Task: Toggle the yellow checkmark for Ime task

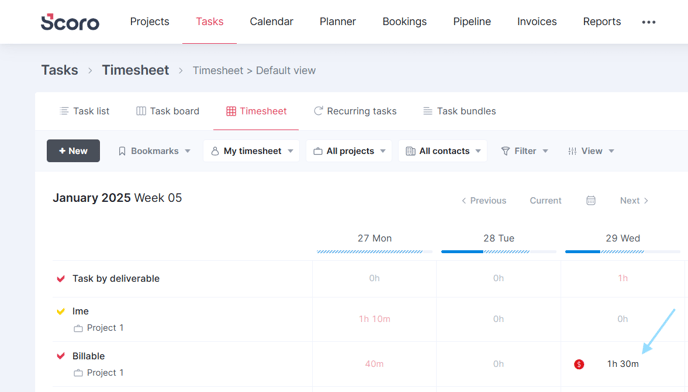Action: tap(61, 312)
